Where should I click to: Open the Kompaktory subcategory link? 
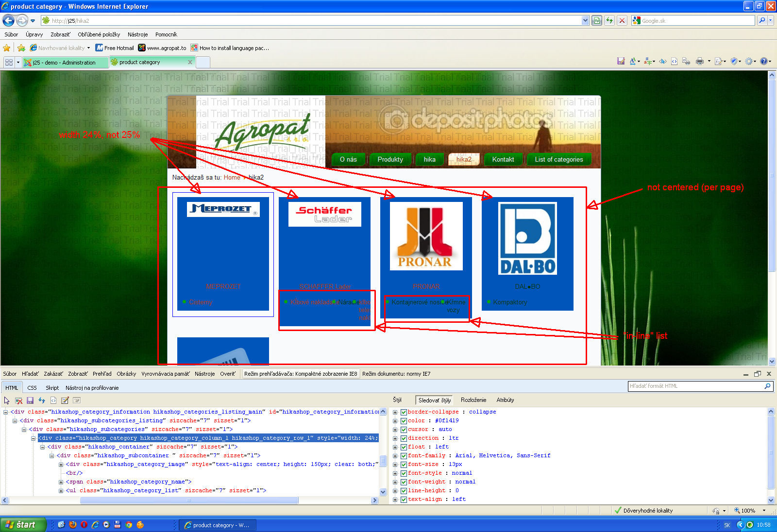[x=510, y=302]
